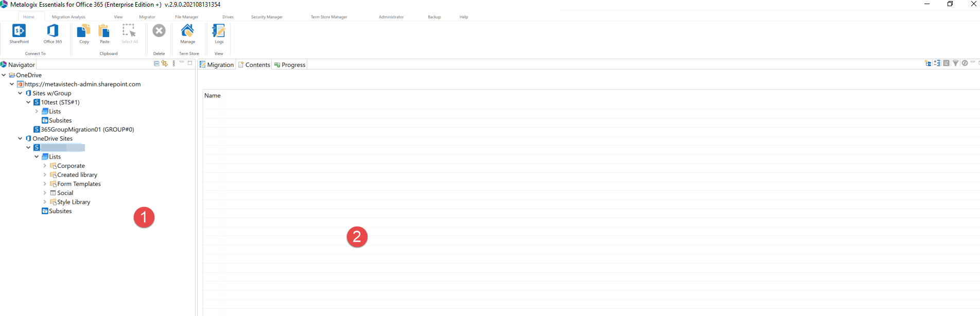This screenshot has width=980, height=316.
Task: Click the Metalogix app logo
Action: 4,4
